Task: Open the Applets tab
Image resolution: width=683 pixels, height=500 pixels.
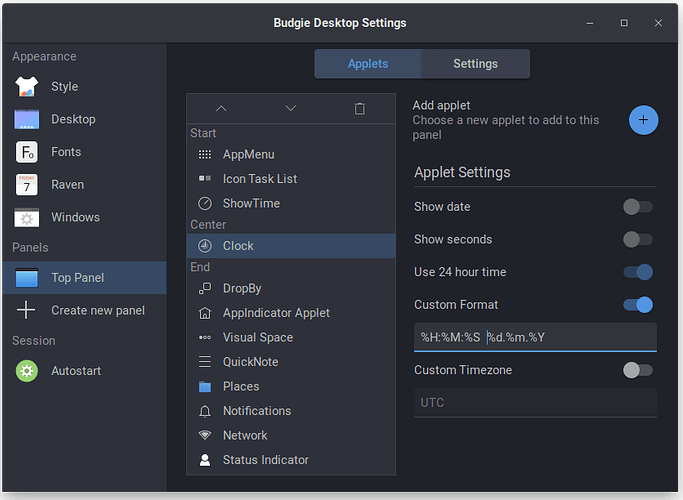Action: pos(368,64)
